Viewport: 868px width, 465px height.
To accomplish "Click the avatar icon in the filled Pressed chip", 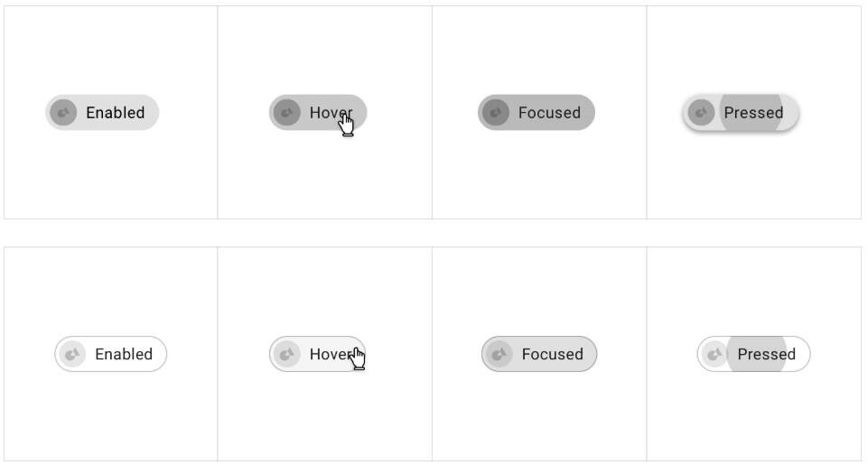I will pos(701,113).
